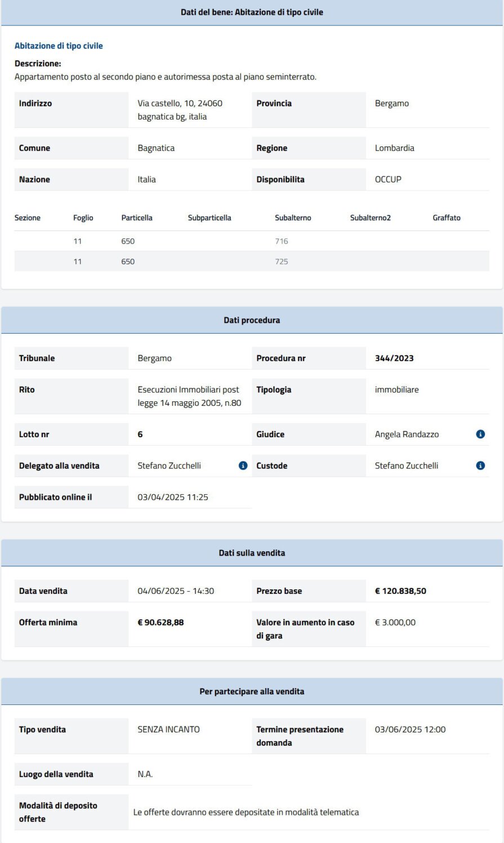This screenshot has height=843, width=504.
Task: Click the 'Dati del bene' section header
Action: (x=252, y=12)
